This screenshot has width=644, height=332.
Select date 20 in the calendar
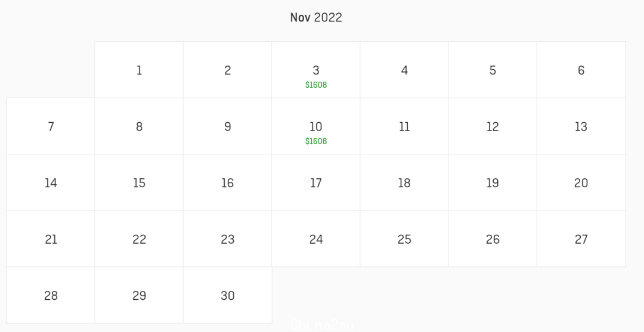(x=581, y=182)
